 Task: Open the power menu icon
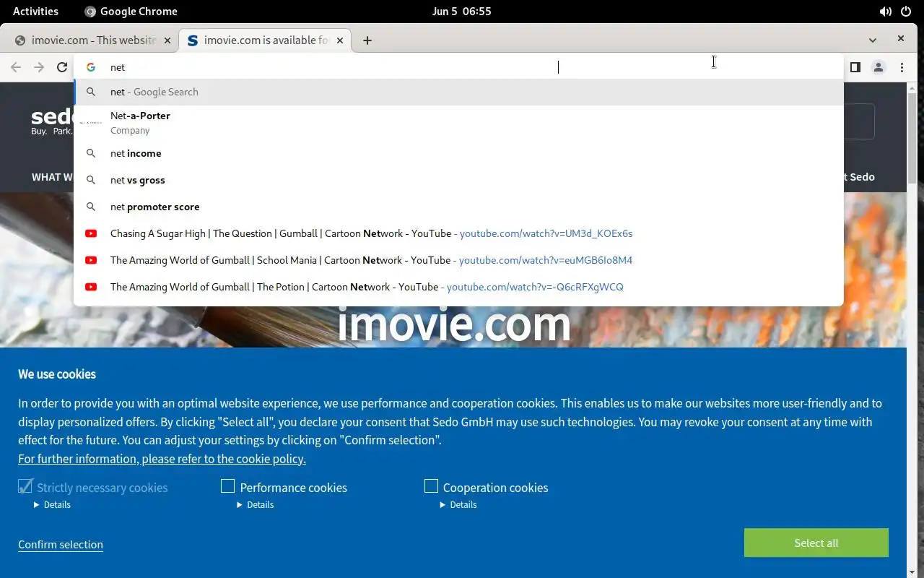906,12
